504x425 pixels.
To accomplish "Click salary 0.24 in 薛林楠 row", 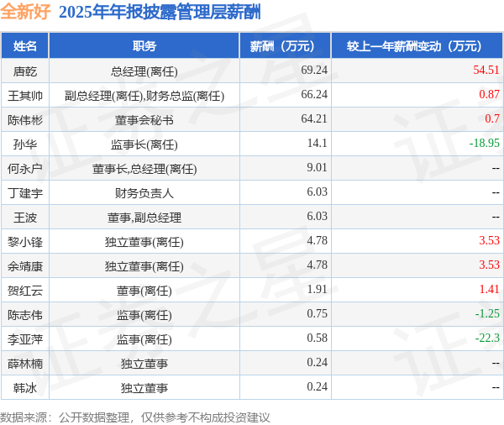I will pyautogui.click(x=317, y=362).
